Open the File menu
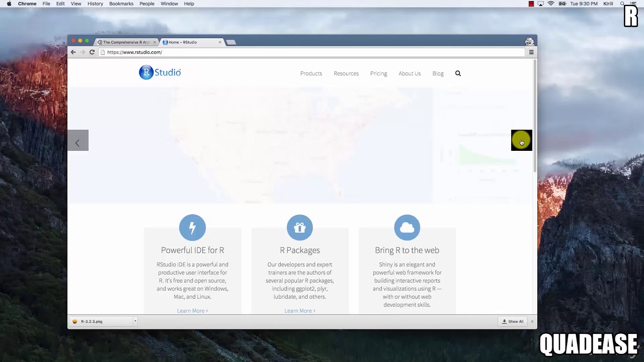The image size is (644, 362). click(46, 4)
